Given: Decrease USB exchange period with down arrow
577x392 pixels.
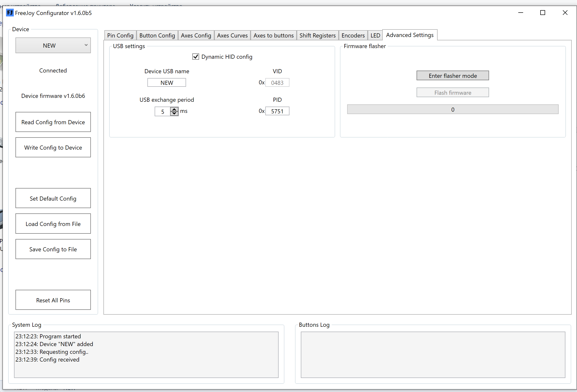Looking at the screenshot, I should pyautogui.click(x=174, y=113).
